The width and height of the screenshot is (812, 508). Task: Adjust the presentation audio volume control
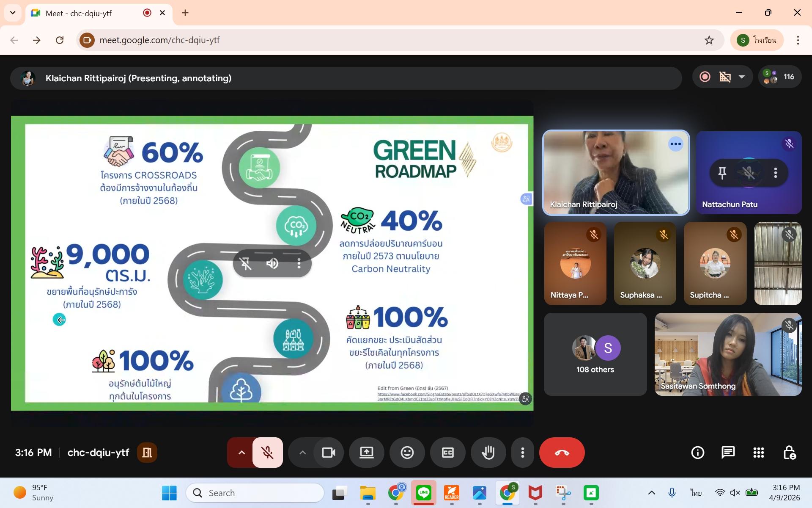tap(272, 264)
